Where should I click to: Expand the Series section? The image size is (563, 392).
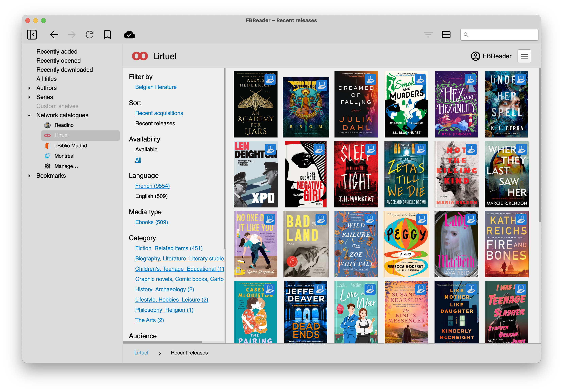[29, 97]
